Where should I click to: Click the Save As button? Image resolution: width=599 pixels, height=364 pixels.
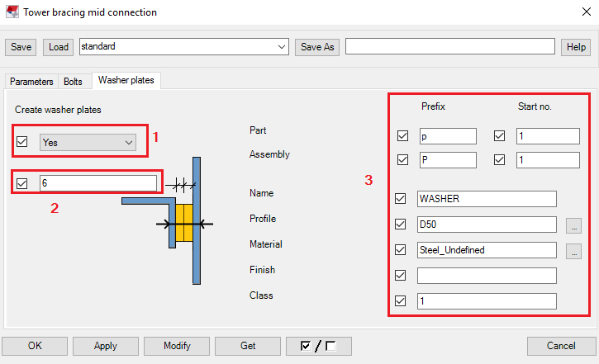tap(317, 47)
